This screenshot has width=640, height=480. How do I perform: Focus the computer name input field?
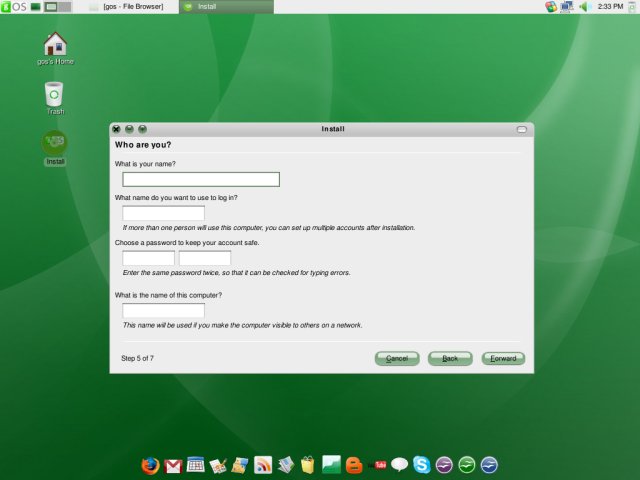pos(163,311)
